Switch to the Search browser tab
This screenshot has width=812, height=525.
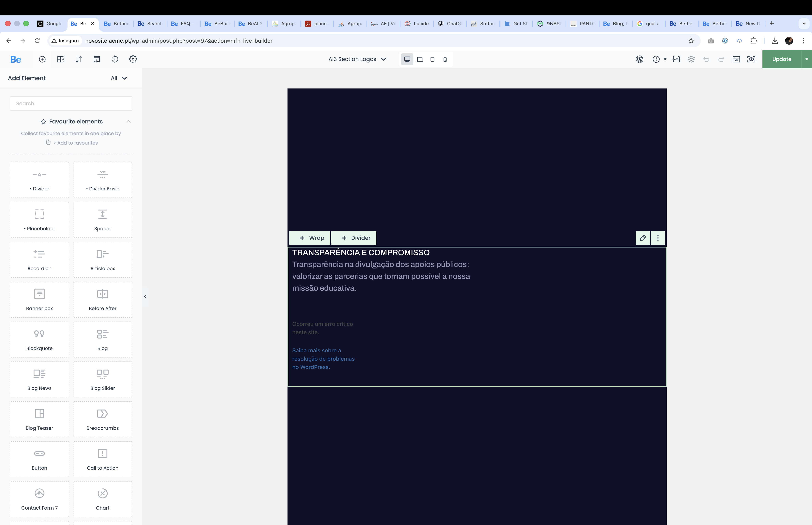pyautogui.click(x=150, y=24)
